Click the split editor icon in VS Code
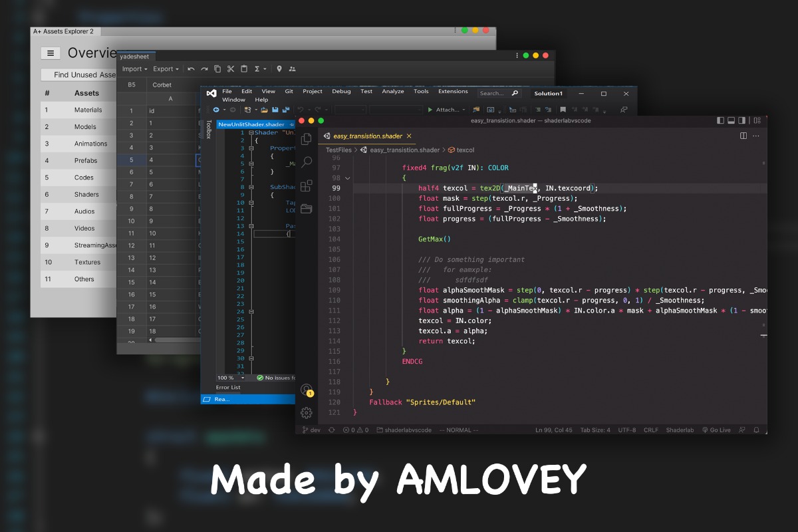798x532 pixels. 743,136
